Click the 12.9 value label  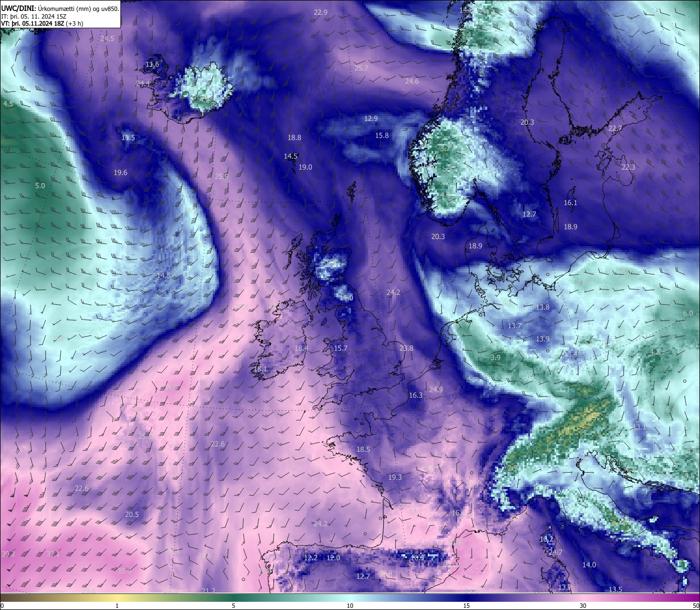pyautogui.click(x=371, y=119)
